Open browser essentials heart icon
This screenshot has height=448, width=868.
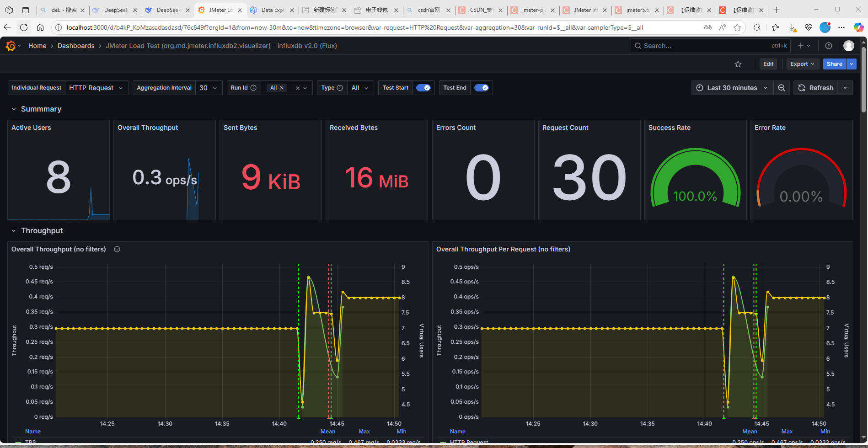(809, 27)
